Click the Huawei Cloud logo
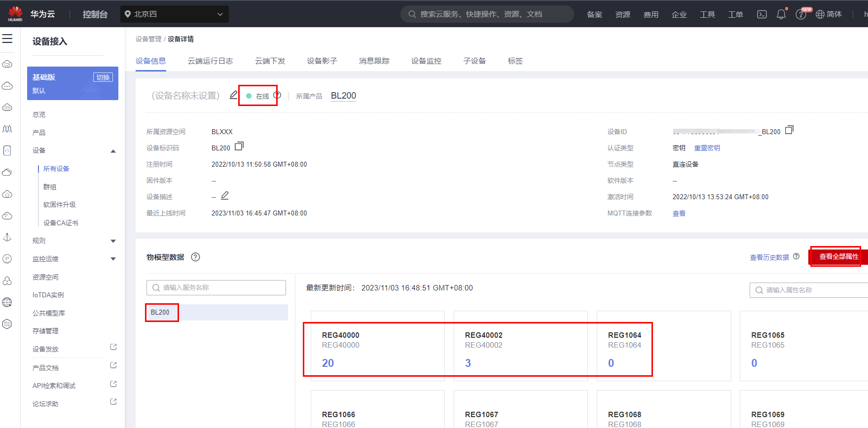 pos(15,13)
